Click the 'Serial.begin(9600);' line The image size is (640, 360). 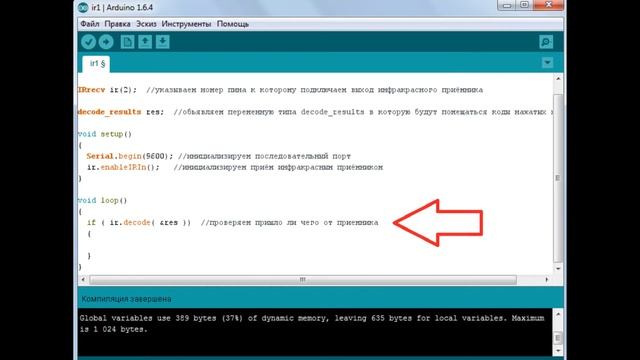pos(130,156)
